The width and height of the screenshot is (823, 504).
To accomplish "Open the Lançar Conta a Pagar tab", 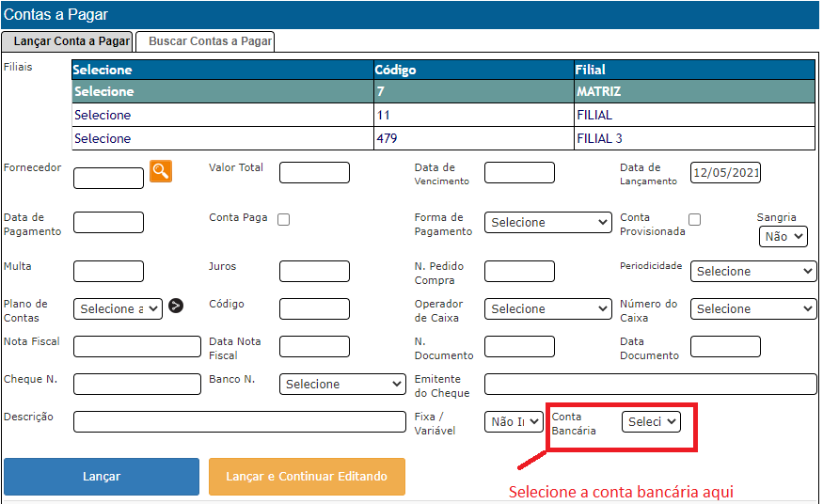I will pos(71,41).
